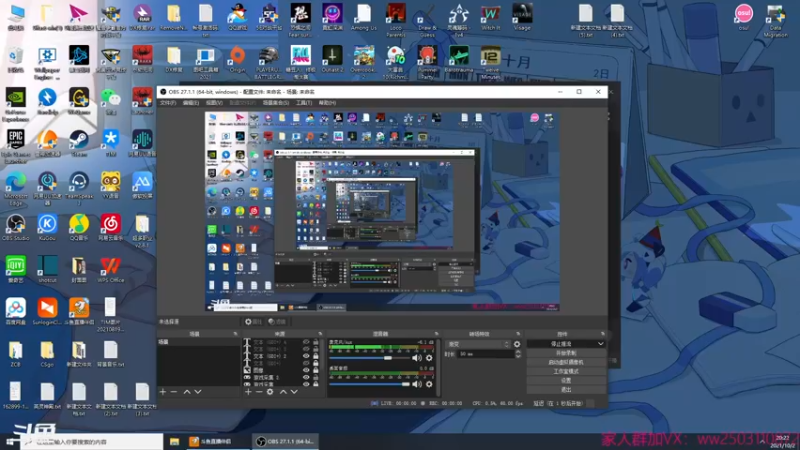Expand arrow beside 停止推流 button
Screen dimensions: 800x450
tap(601, 344)
